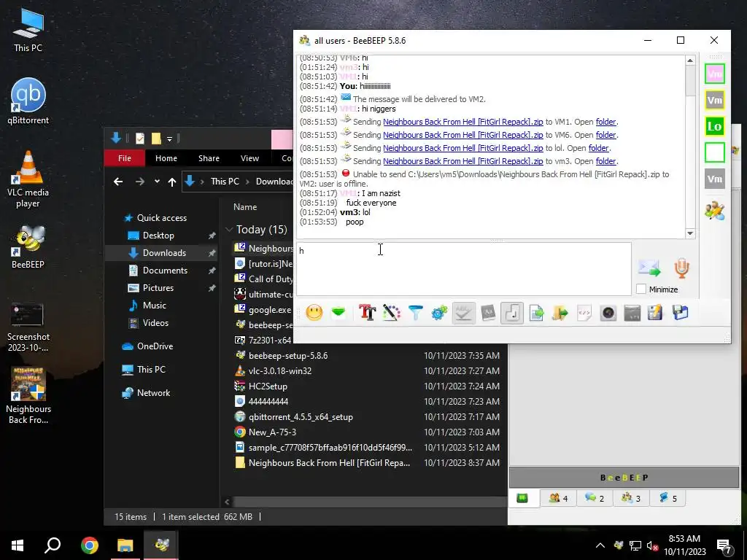
Task: Click the microphone voice message icon
Action: [682, 268]
